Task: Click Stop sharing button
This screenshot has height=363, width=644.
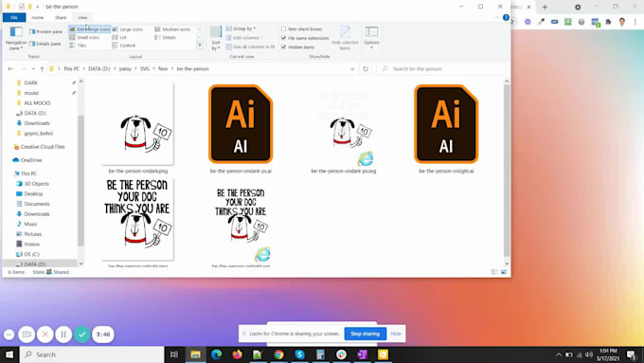Action: pyautogui.click(x=366, y=334)
